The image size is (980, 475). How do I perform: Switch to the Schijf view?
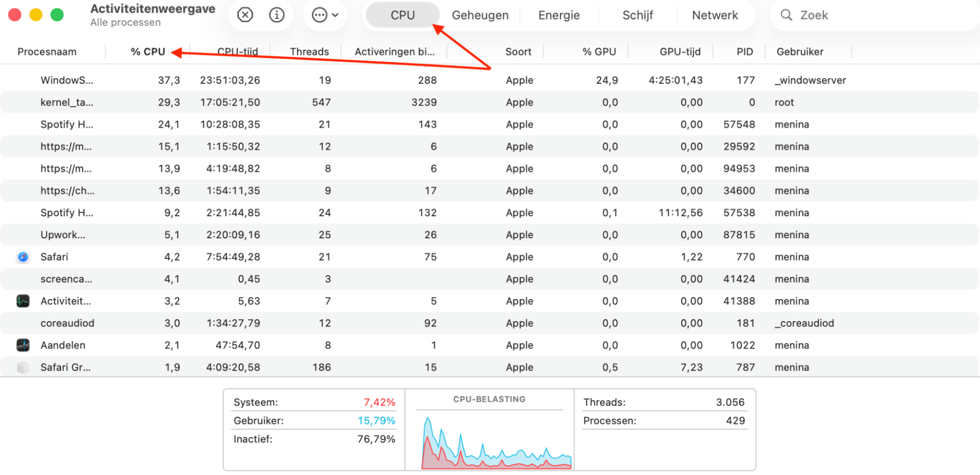637,15
